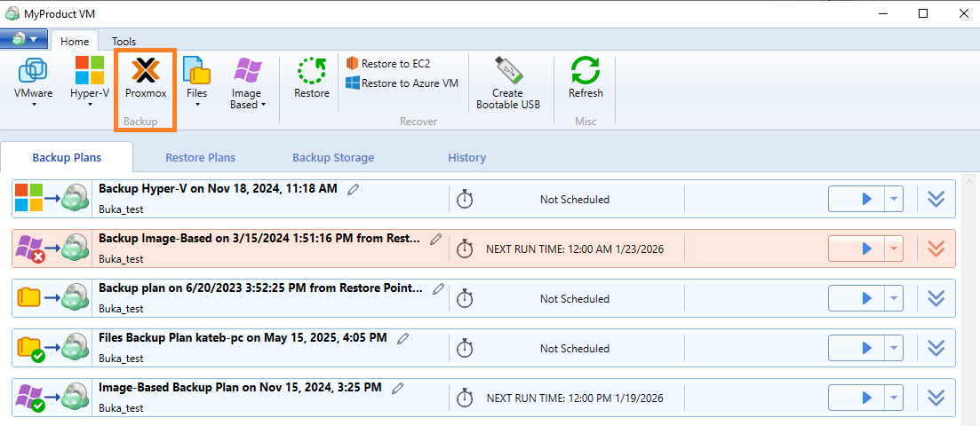
Task: Expand details of the Backup Hyper-V plan
Action: pyautogui.click(x=936, y=200)
